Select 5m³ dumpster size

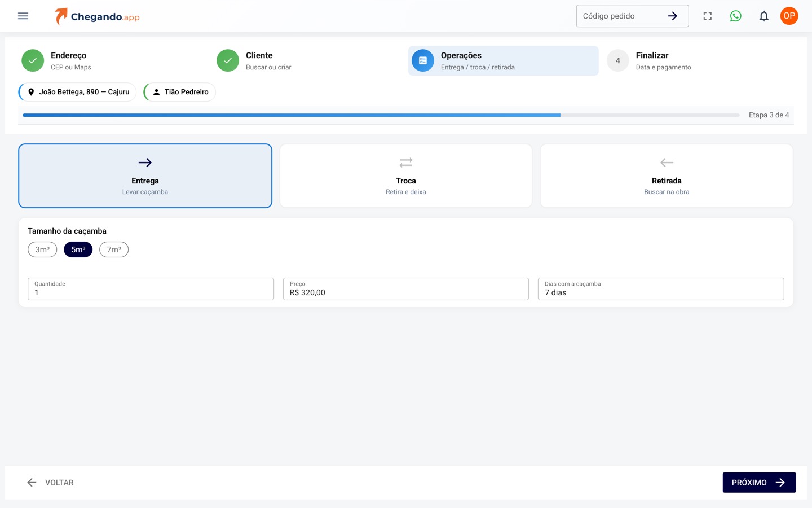(78, 249)
